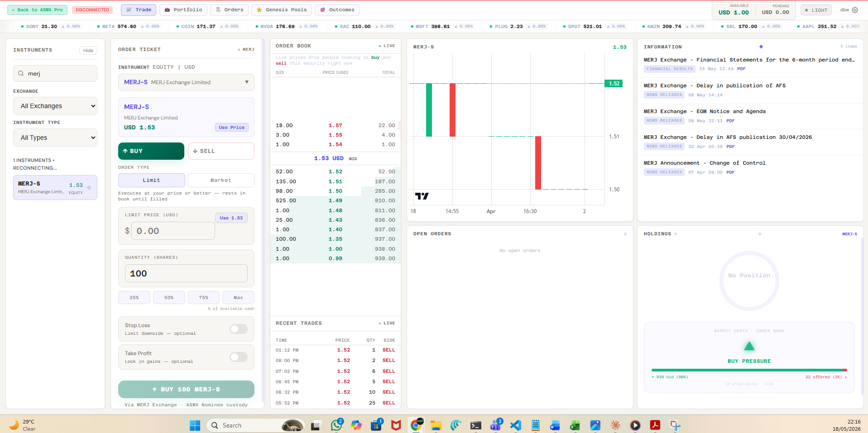Click the green 1.52 price marker on chart
The height and width of the screenshot is (433, 868).
614,84
